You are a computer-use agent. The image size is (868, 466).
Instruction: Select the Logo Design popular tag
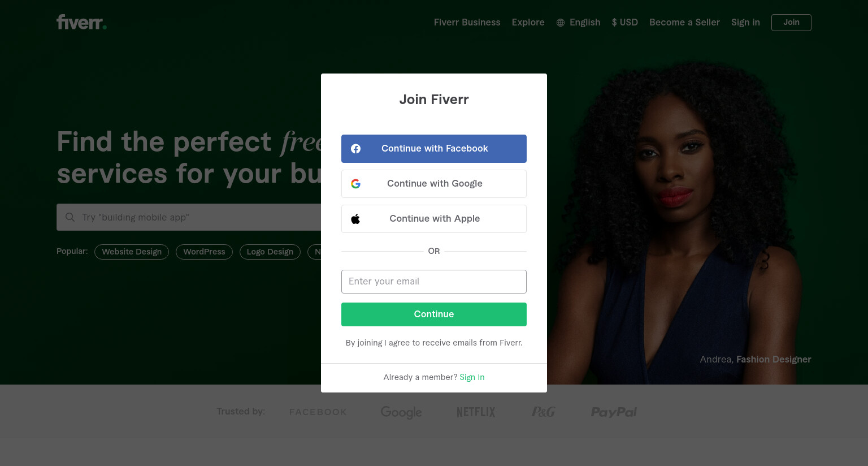tap(270, 252)
